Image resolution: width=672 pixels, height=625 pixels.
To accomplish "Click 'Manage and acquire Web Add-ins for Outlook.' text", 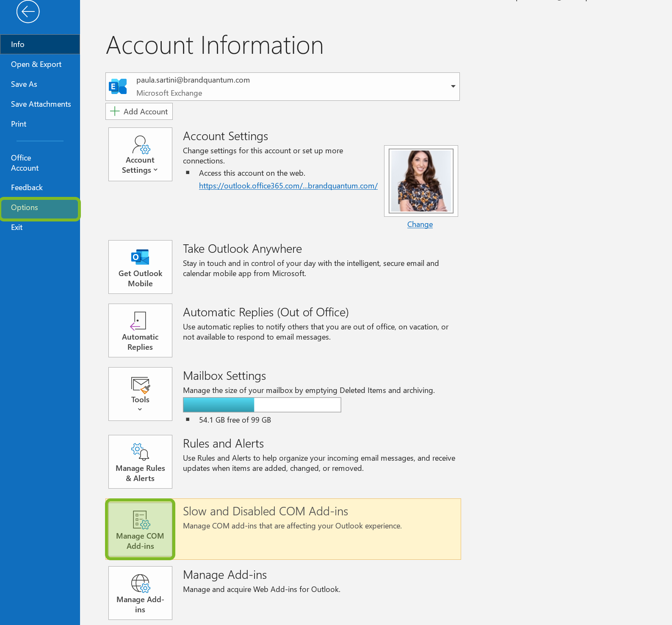I will tap(262, 589).
